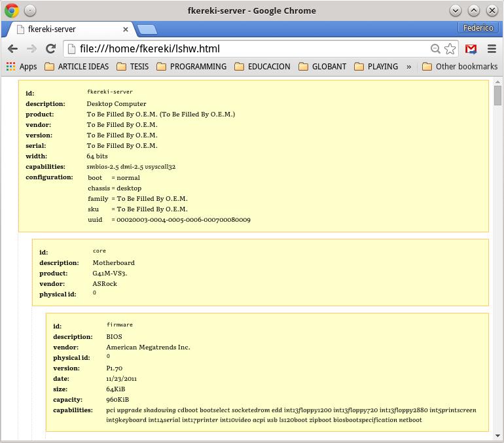Reload the lshw.html page

(x=50, y=48)
